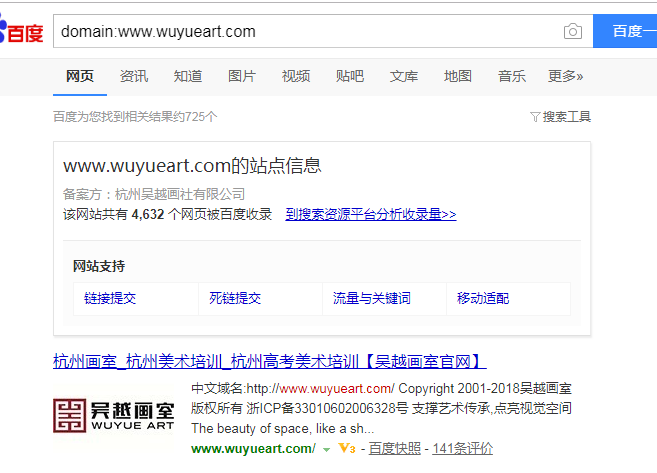This screenshot has height=473, width=657.
Task: Click the V3 credibility badge icon
Action: 347,449
